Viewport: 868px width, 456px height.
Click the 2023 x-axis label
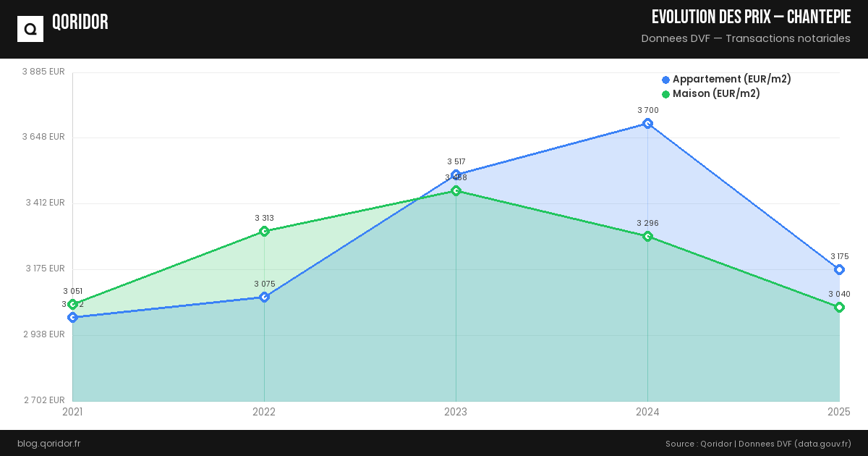456,412
